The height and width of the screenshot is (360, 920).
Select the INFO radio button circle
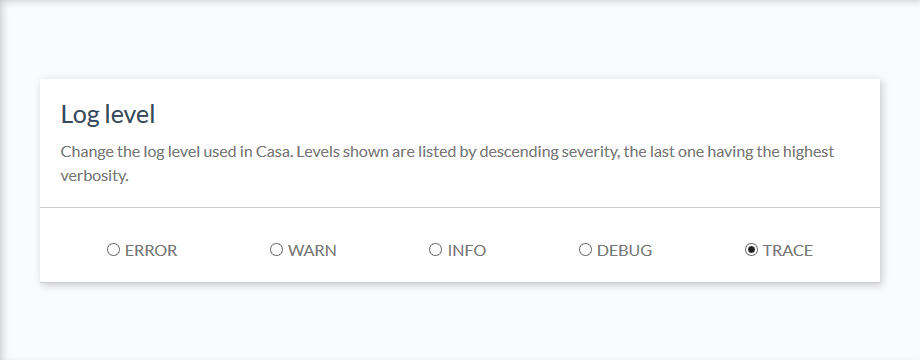click(435, 250)
